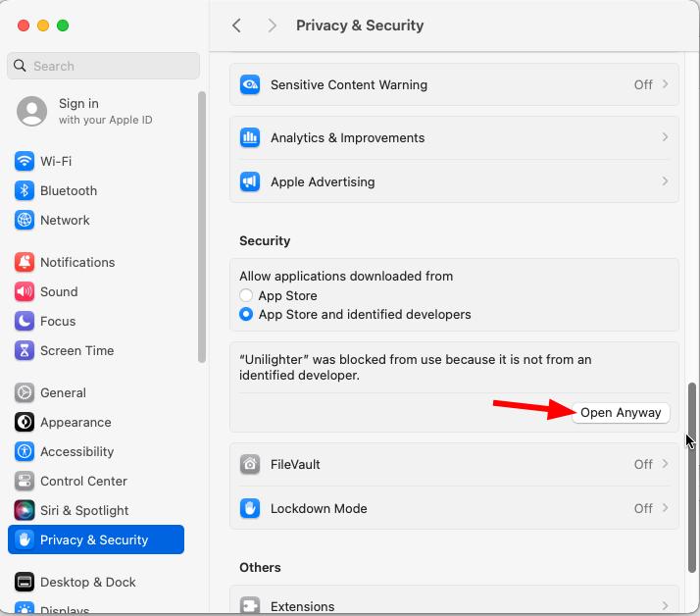Click the Control Center icon
The width and height of the screenshot is (700, 616).
(x=25, y=481)
